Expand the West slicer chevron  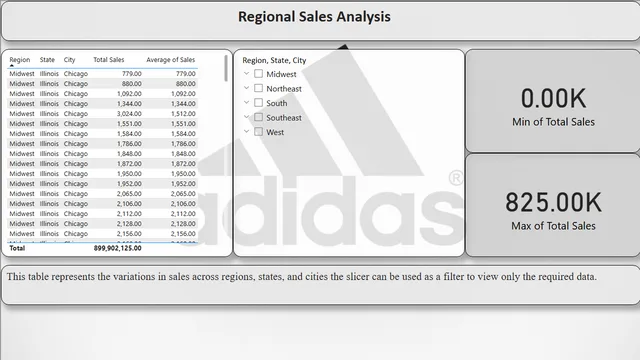point(246,131)
